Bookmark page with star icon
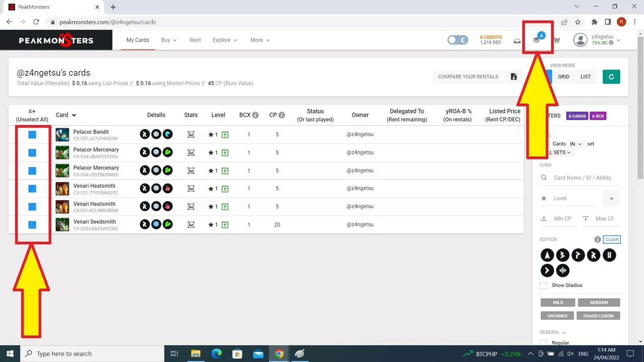644x362 pixels. point(578,22)
